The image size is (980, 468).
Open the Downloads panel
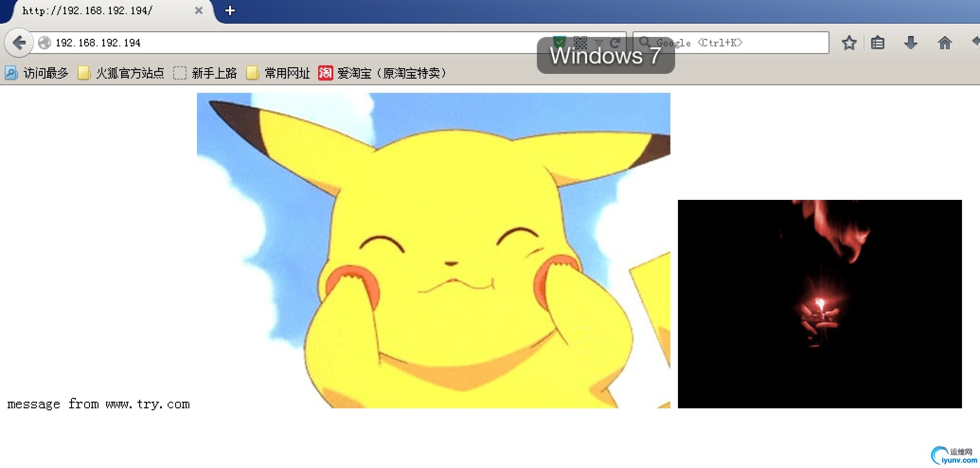910,43
